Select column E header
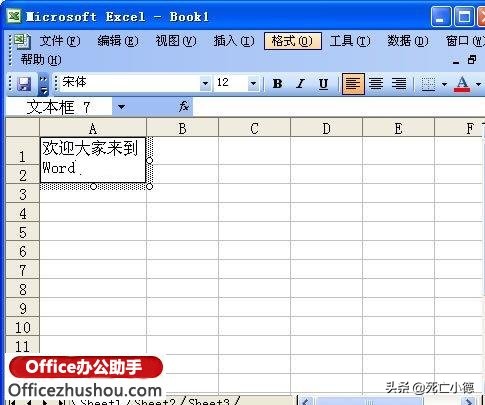The width and height of the screenshot is (485, 405). coord(398,128)
